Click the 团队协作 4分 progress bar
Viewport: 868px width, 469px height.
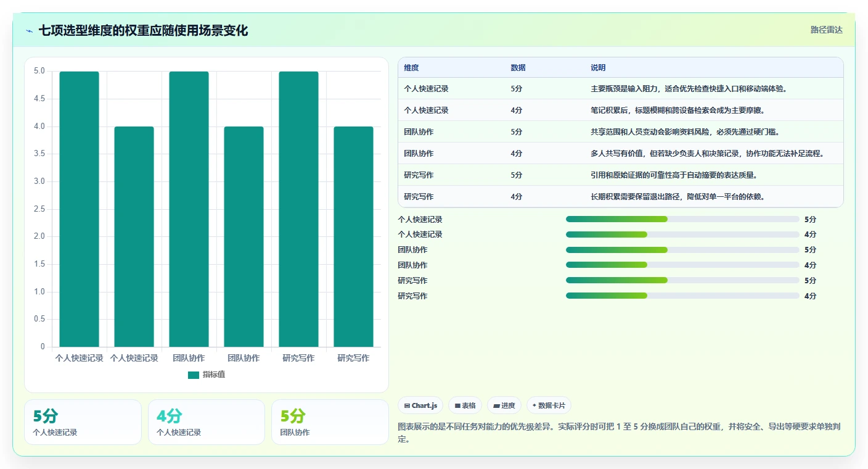tap(682, 265)
